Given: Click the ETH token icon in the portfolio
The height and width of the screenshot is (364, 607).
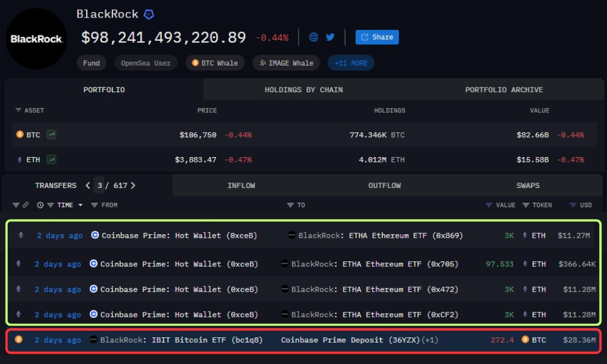Looking at the screenshot, I should 19,159.
